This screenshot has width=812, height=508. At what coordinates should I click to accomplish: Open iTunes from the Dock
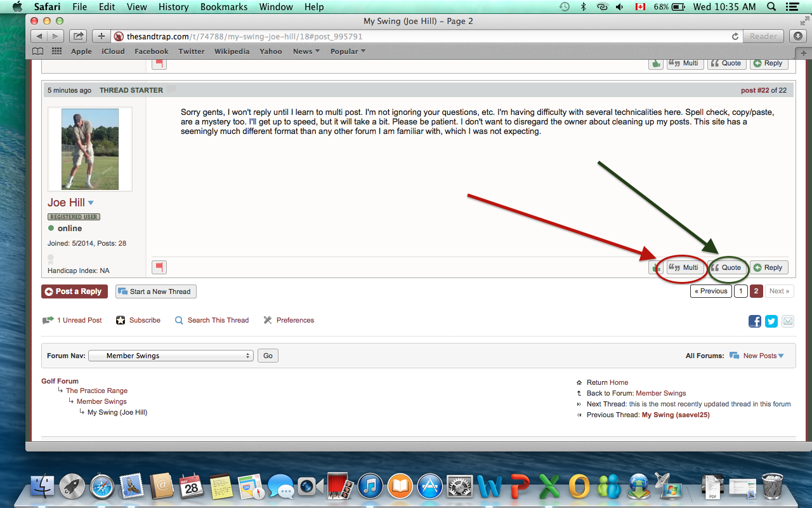click(370, 487)
